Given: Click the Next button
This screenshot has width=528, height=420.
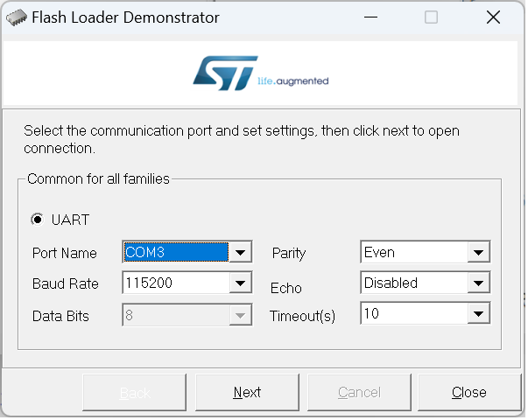Looking at the screenshot, I should (x=248, y=393).
